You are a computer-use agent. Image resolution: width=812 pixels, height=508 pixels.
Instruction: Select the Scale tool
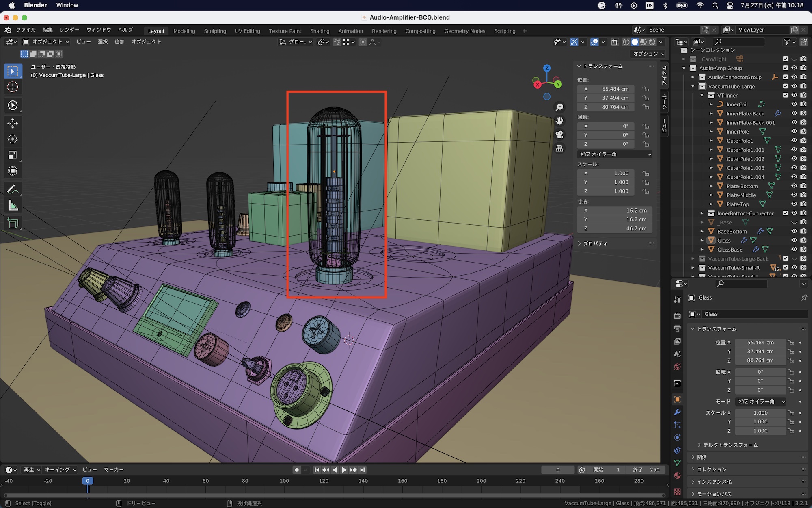pos(13,155)
